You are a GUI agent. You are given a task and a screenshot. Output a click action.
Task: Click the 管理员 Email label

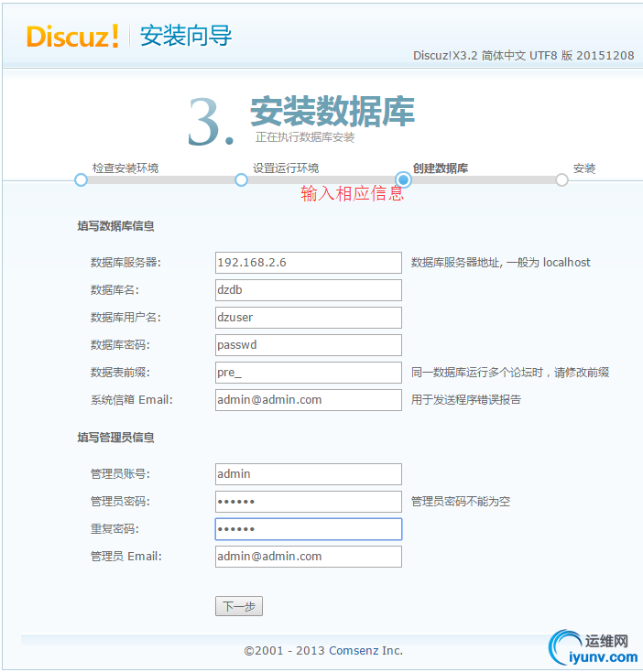point(126,557)
